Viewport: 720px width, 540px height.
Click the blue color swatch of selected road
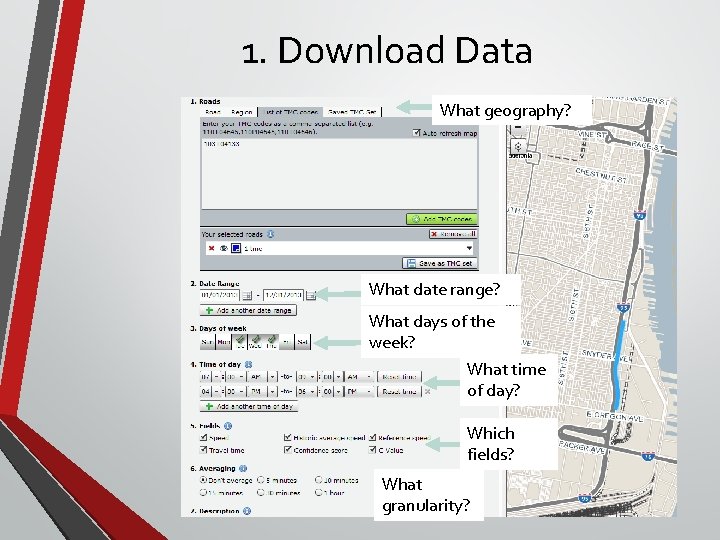pyautogui.click(x=236, y=248)
